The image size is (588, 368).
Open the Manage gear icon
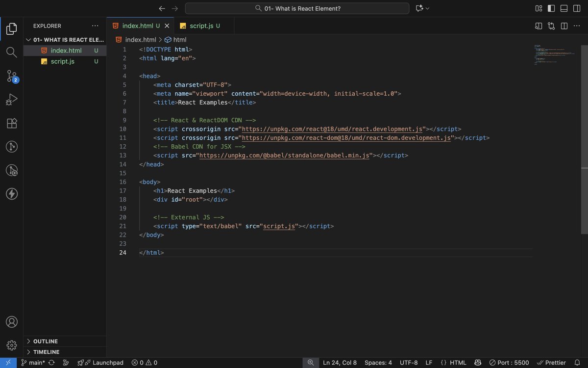pos(12,345)
